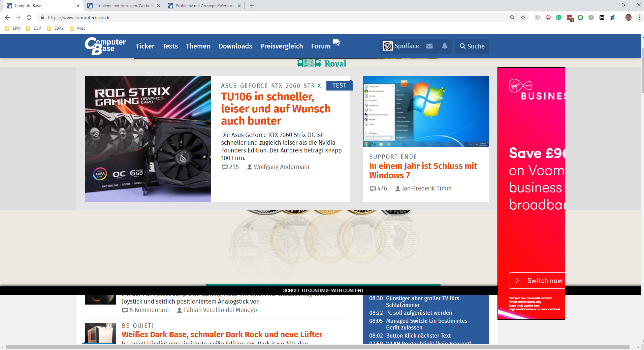Click 'Switch now' in the Virgin ad

[537, 280]
